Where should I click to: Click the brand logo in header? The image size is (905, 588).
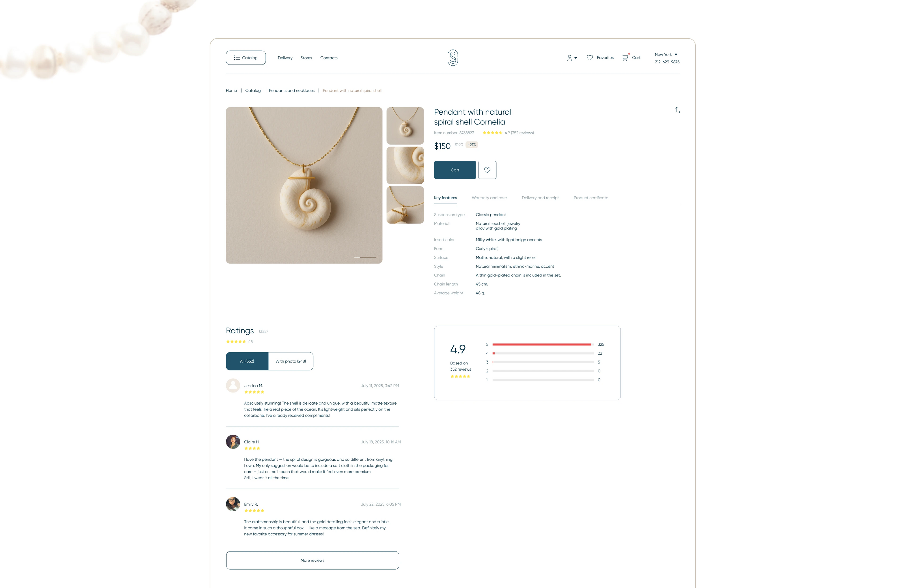(x=453, y=58)
